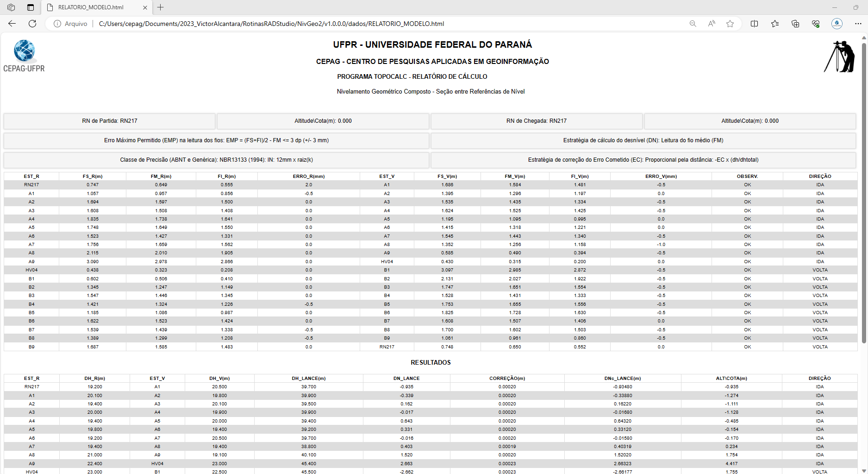The width and height of the screenshot is (868, 474).
Task: Minimize the browser window
Action: coord(835,7)
